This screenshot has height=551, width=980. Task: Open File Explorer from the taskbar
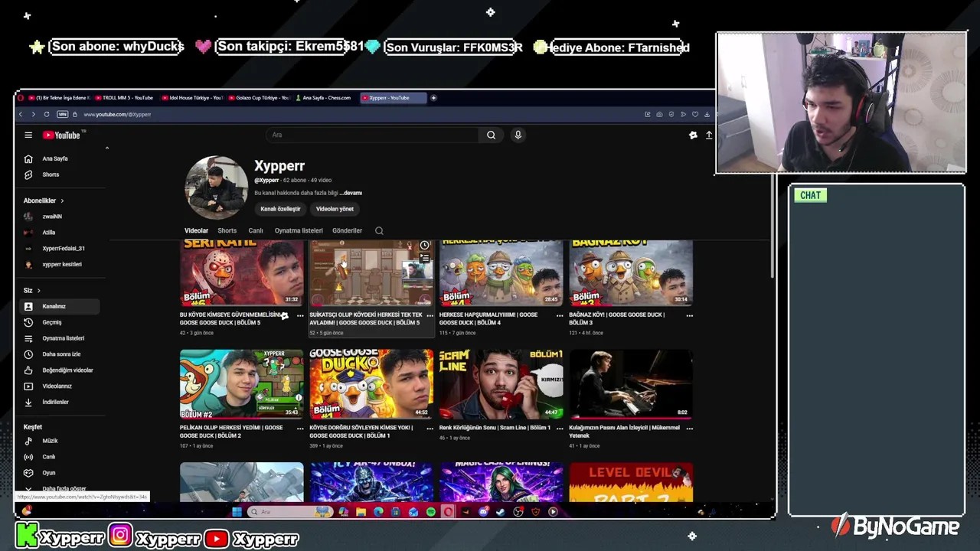pos(361,512)
